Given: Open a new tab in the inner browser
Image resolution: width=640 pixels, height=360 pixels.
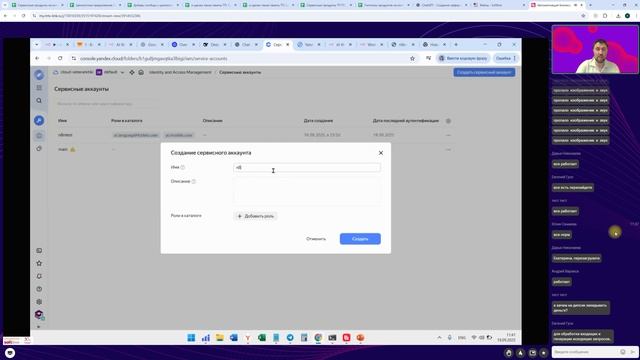Looking at the screenshot, I should tap(456, 44).
